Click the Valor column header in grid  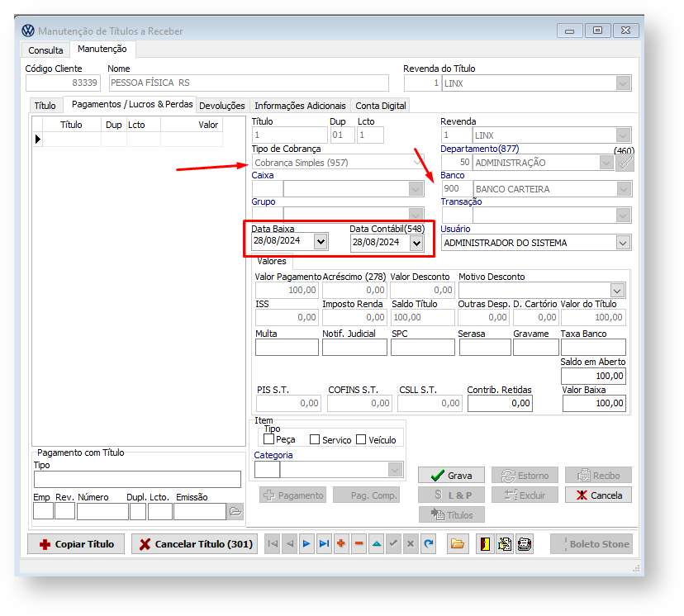(192, 125)
